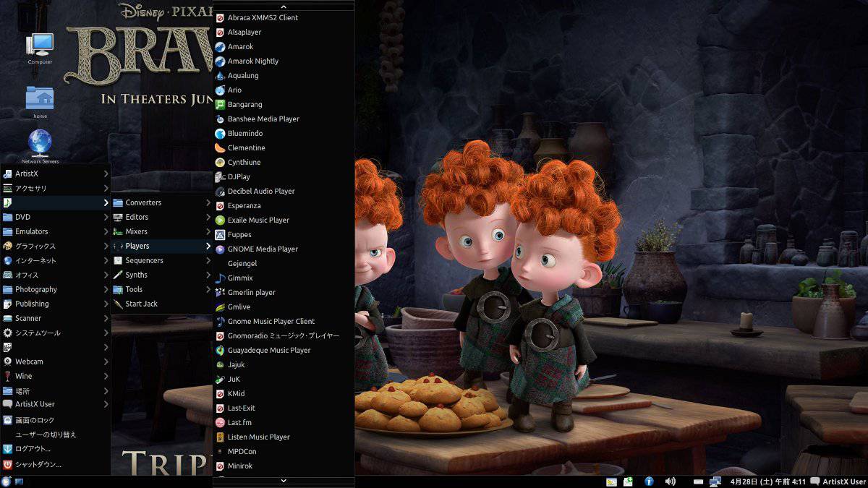Open the Webcam menu category
Viewport: 868px width, 488px height.
[56, 361]
